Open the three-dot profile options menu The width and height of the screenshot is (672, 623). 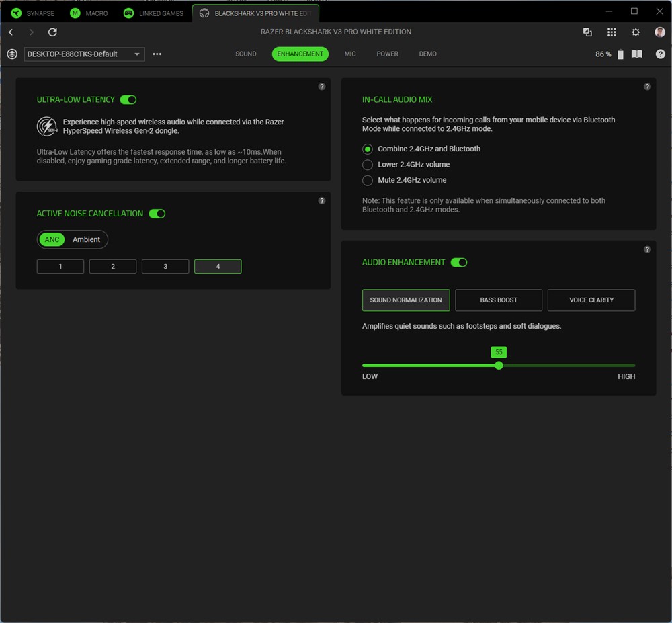[157, 54]
